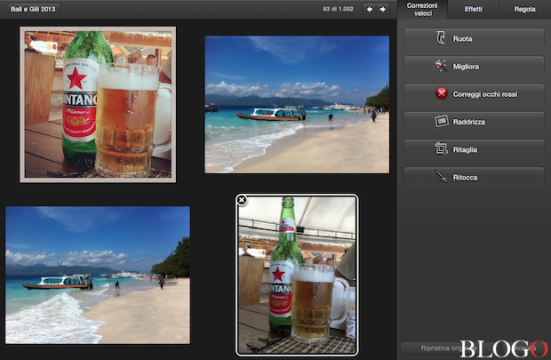
Task: Click the Ritaglia crop icon
Action: [x=441, y=149]
